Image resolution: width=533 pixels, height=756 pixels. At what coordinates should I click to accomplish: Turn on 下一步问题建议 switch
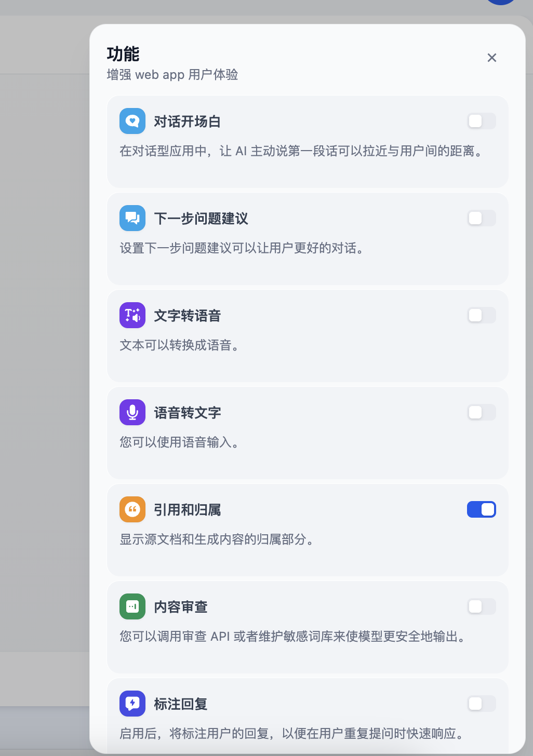click(x=482, y=218)
